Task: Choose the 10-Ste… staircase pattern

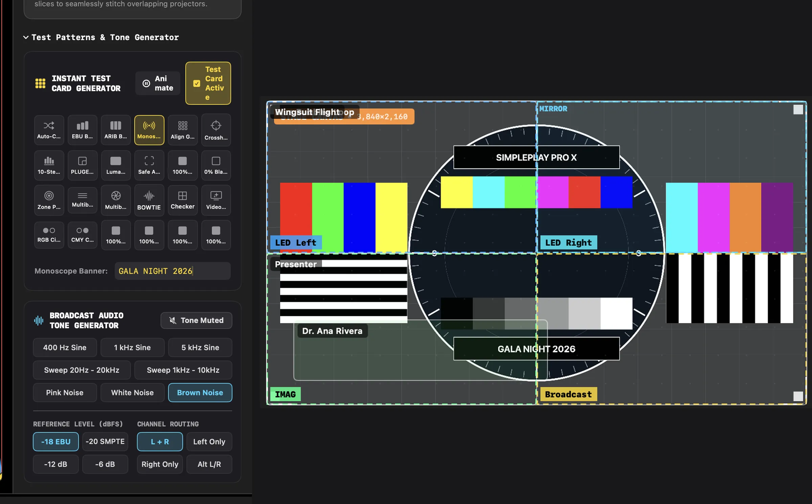Action: (49, 165)
